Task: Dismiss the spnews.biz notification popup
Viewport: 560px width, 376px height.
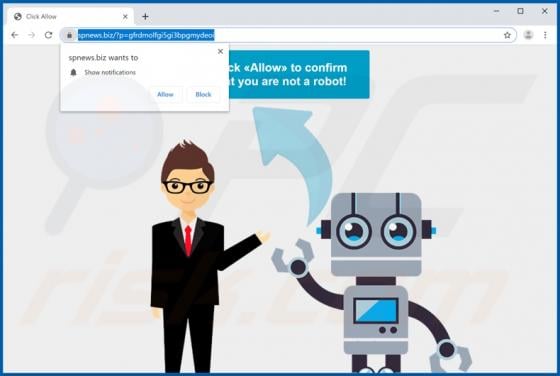Action: click(220, 51)
